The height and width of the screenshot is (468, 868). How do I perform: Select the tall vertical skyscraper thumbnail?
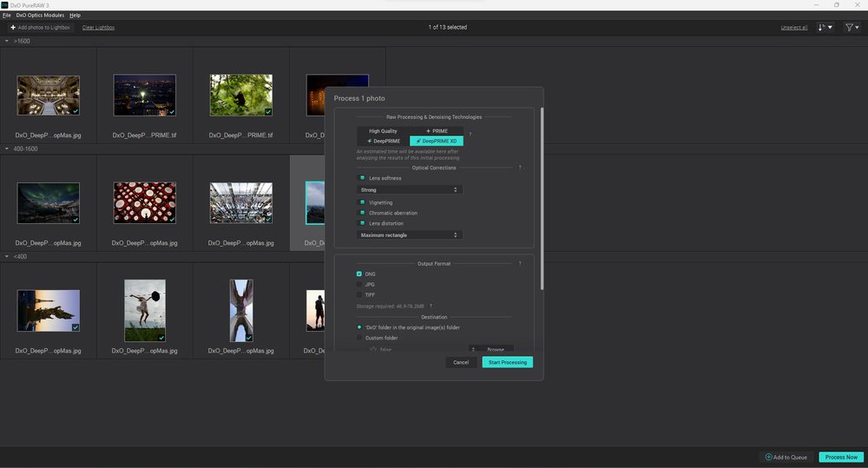[x=241, y=310]
